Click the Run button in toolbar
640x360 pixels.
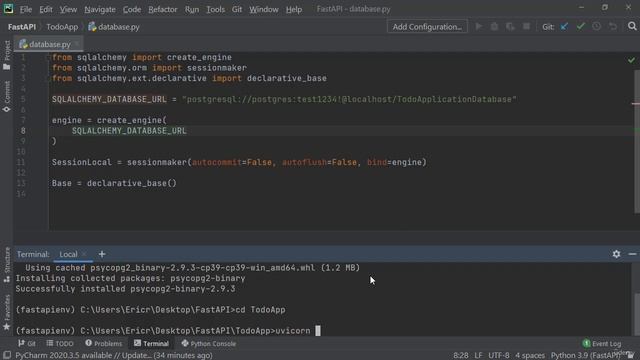(x=479, y=27)
